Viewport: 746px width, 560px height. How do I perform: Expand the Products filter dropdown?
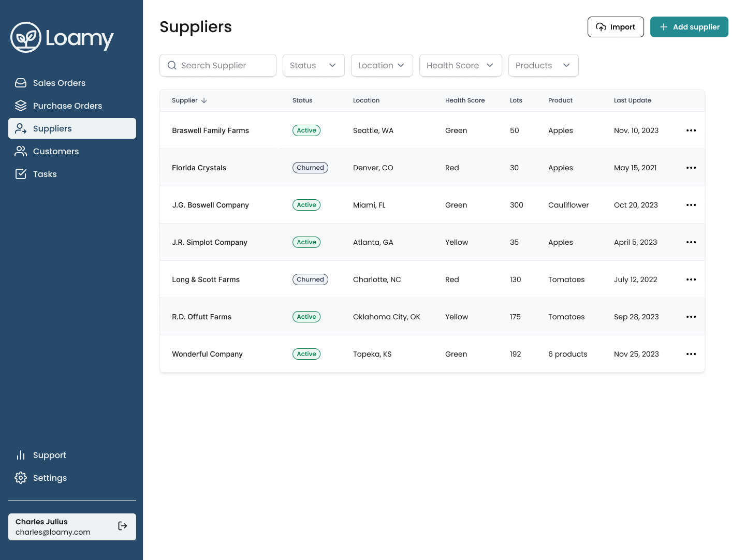(x=544, y=65)
